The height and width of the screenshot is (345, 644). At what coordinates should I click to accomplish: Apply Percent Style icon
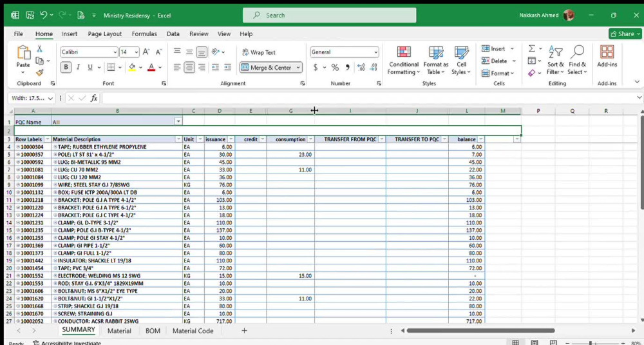(x=335, y=68)
